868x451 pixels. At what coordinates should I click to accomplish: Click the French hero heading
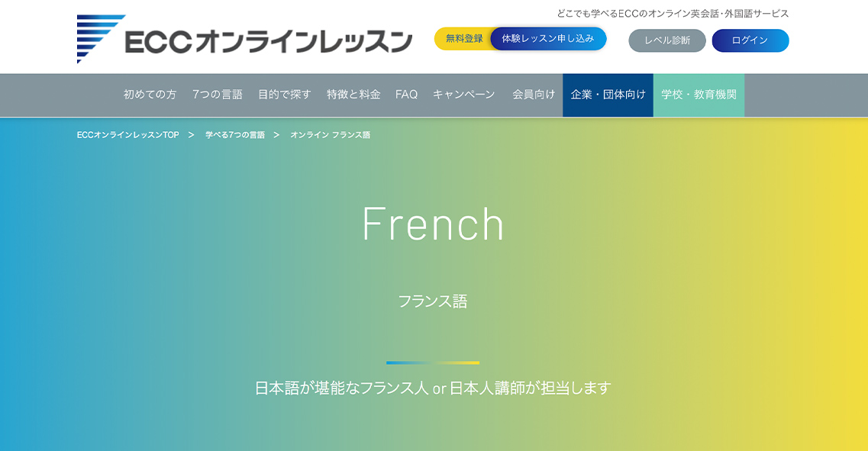pyautogui.click(x=433, y=224)
